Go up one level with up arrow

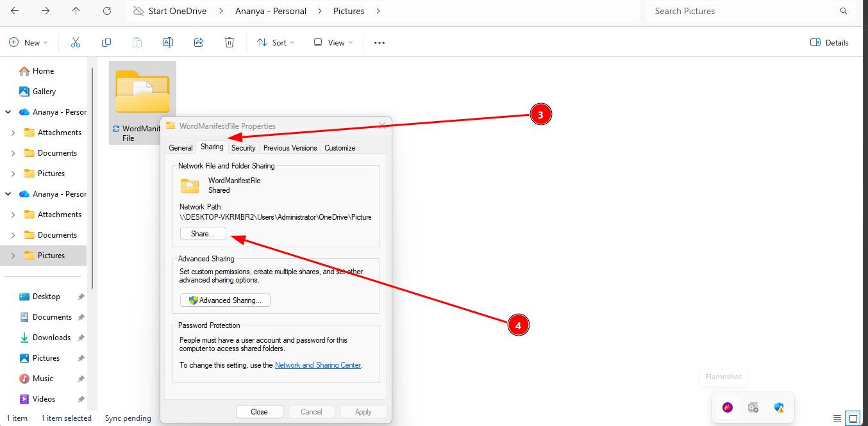[x=76, y=11]
